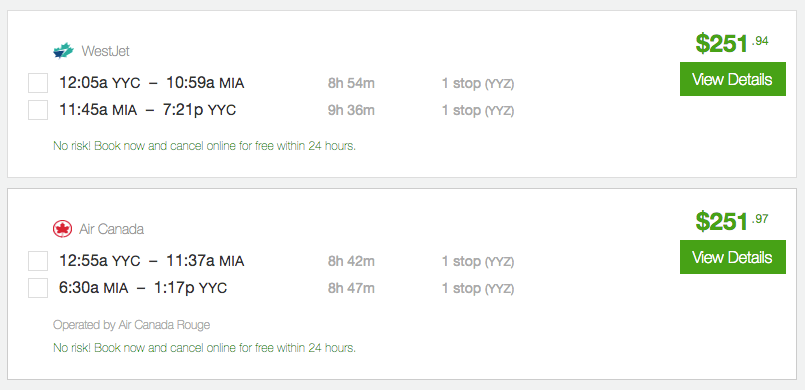The height and width of the screenshot is (390, 805).
Task: Click the $251.97 Air Canada price
Action: click(732, 221)
